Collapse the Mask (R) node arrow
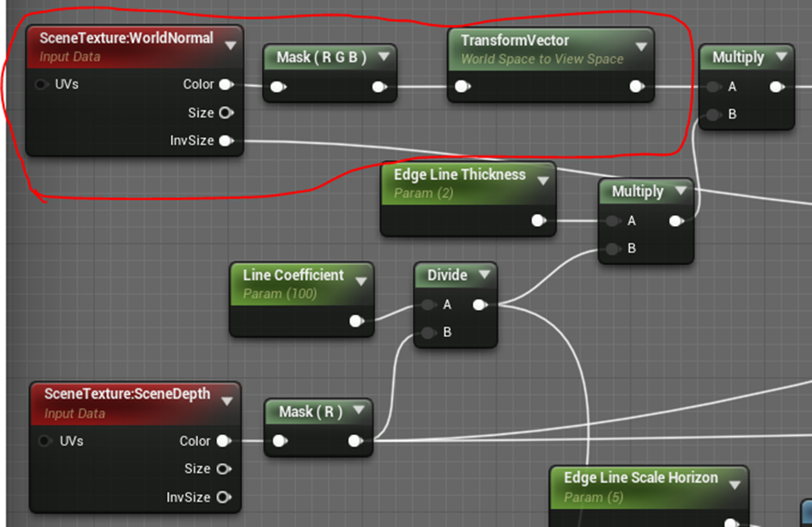This screenshot has height=527, width=812. pyautogui.click(x=358, y=410)
